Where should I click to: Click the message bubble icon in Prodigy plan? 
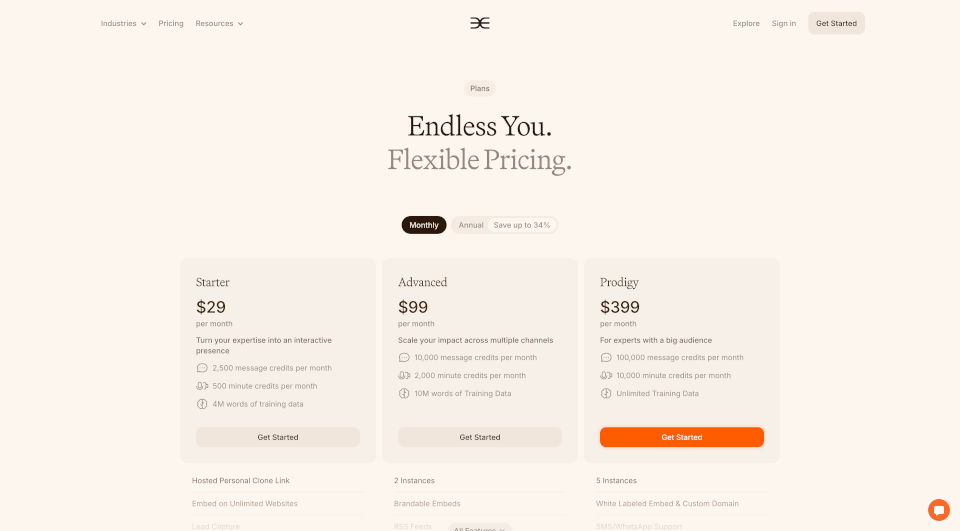[606, 358]
